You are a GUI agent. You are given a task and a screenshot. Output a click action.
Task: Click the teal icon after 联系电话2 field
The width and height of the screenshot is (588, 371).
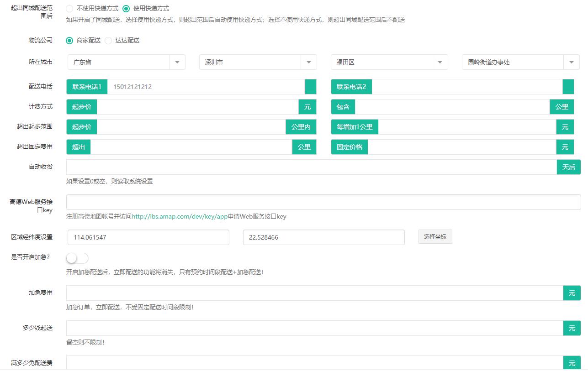(x=569, y=86)
